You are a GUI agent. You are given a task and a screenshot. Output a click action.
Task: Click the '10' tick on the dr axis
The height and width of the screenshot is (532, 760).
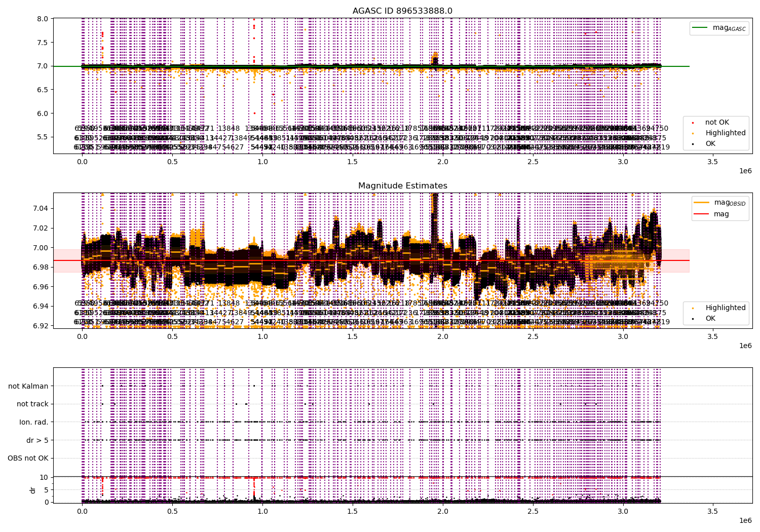44,477
